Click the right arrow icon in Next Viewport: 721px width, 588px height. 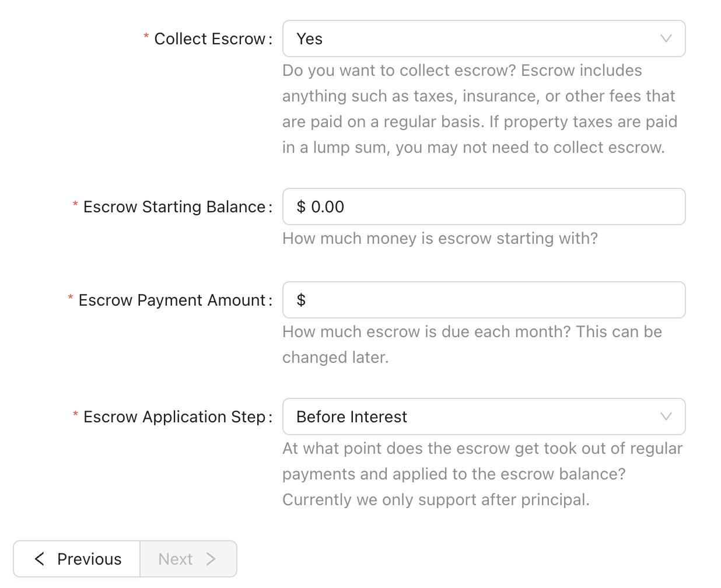[211, 559]
